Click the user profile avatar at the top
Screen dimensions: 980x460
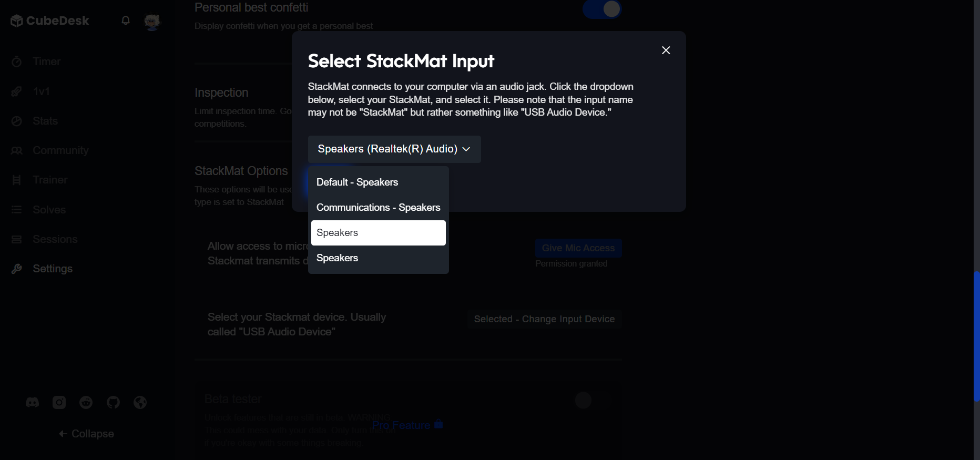(152, 22)
